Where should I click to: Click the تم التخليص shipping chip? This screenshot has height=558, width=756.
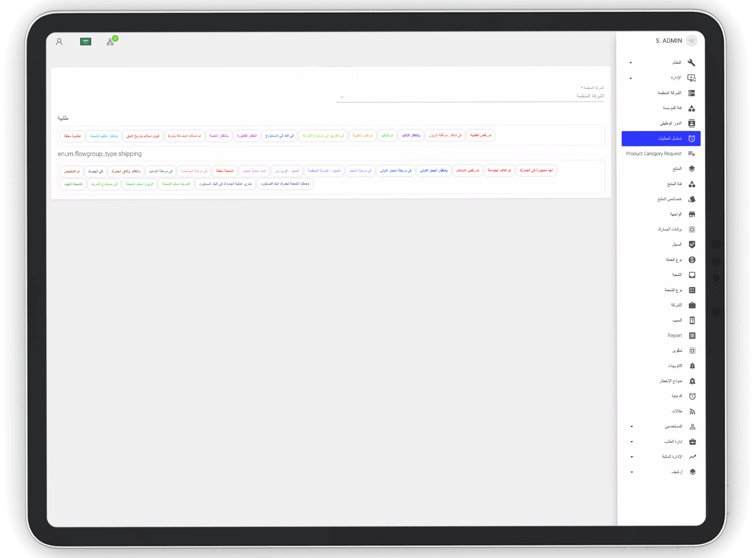(x=72, y=171)
